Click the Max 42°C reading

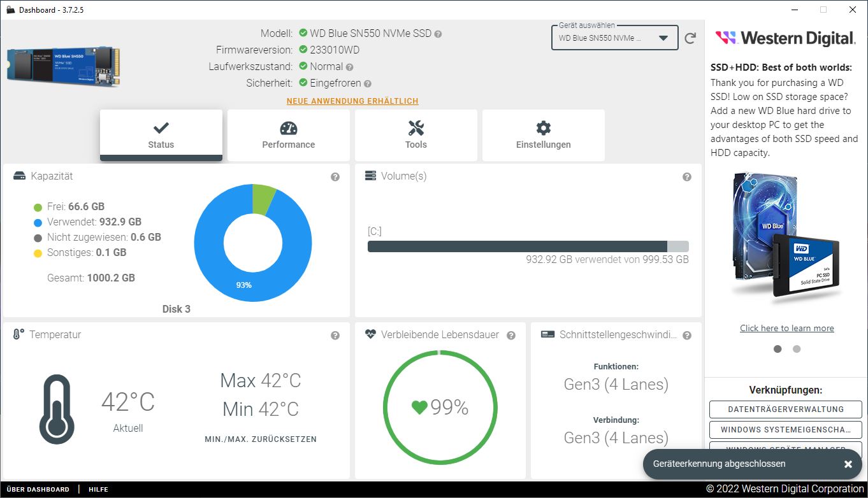pyautogui.click(x=261, y=381)
